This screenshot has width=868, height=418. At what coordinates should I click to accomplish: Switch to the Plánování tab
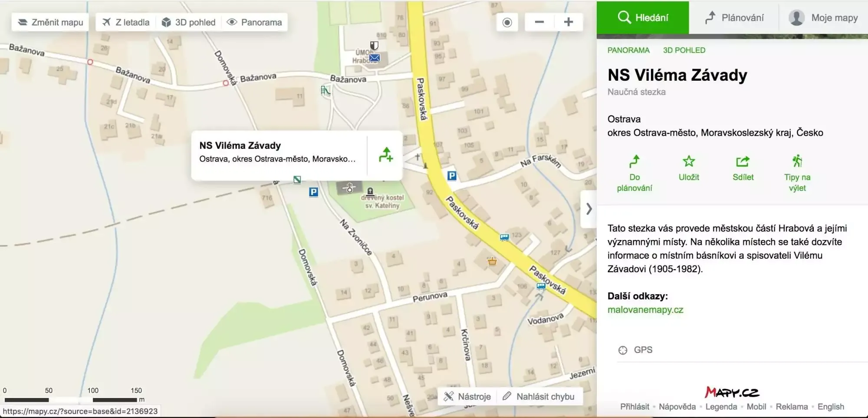pyautogui.click(x=734, y=18)
